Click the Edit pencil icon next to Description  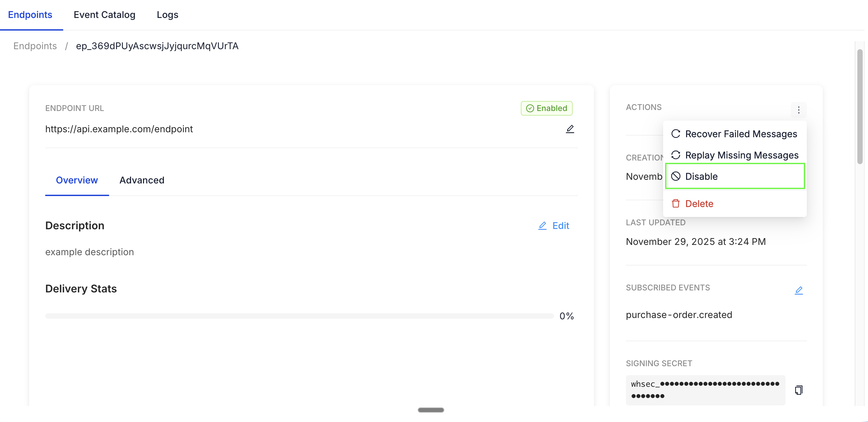542,226
